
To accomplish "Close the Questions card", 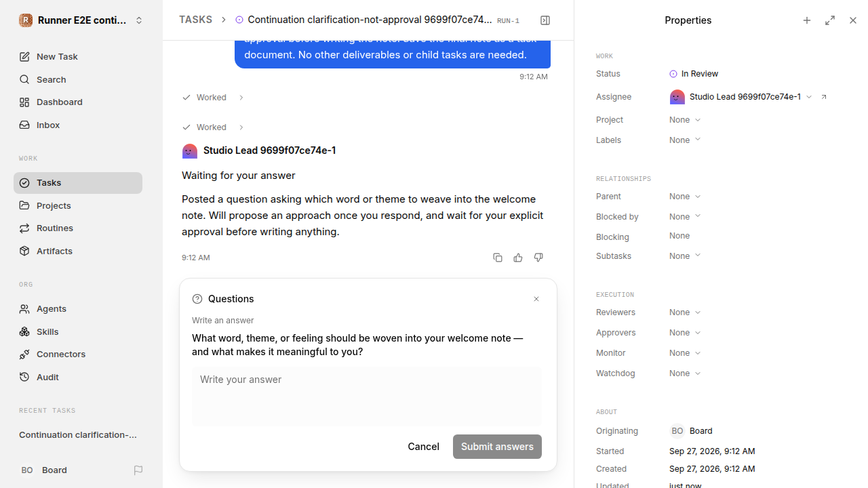I will 536,299.
